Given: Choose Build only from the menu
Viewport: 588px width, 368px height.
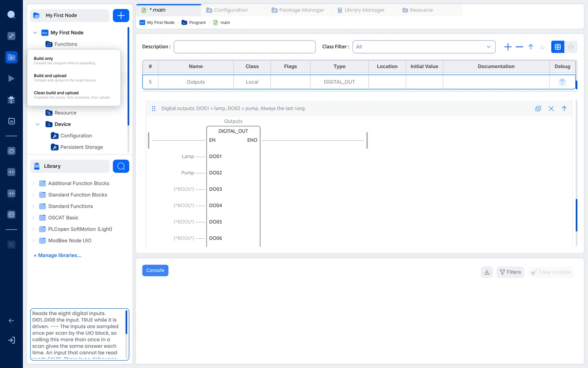Looking at the screenshot, I should point(74,61).
